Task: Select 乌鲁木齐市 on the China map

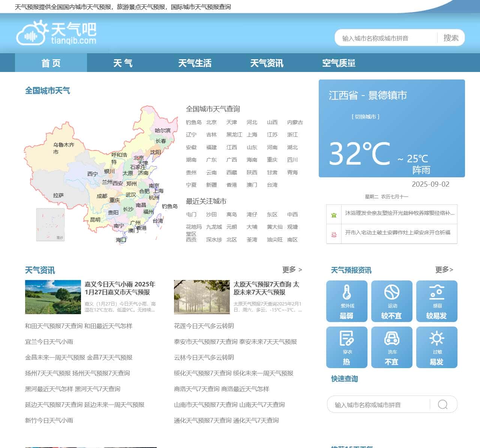Action: point(63,148)
